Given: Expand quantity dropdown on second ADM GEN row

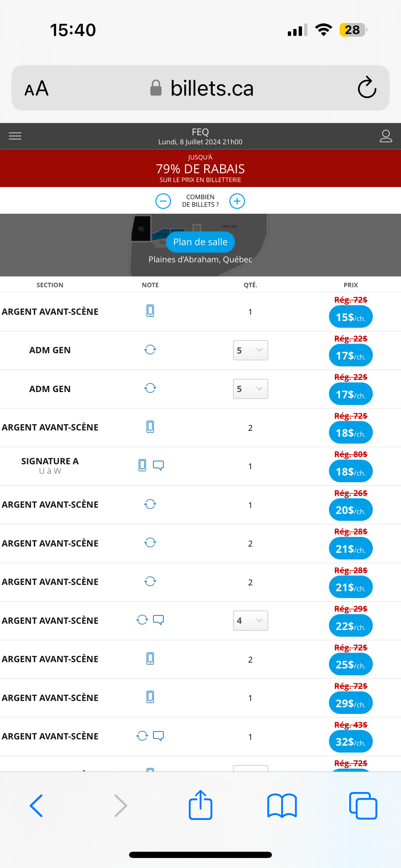Looking at the screenshot, I should (x=250, y=389).
